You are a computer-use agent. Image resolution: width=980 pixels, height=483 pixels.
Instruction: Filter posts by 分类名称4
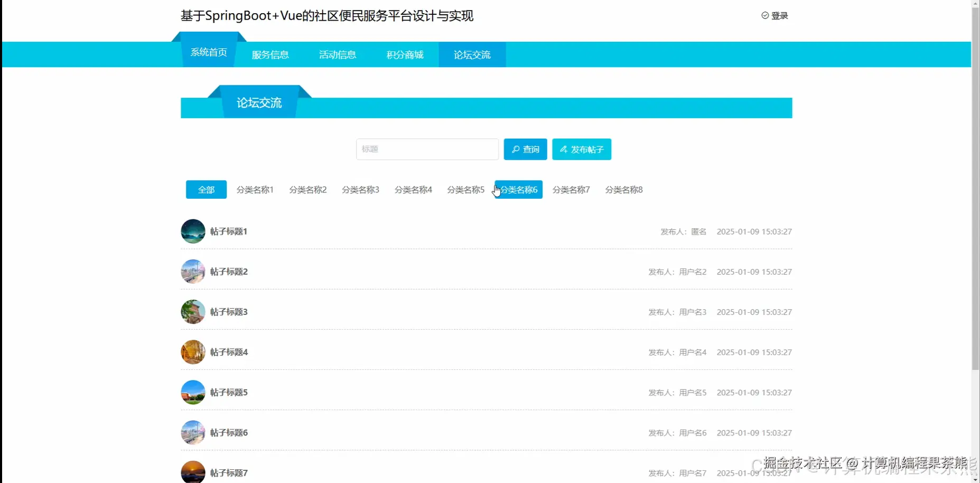coord(414,190)
